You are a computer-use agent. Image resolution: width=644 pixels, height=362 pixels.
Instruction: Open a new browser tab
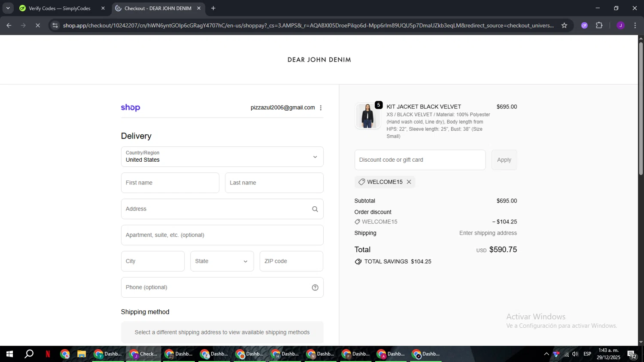click(x=213, y=8)
